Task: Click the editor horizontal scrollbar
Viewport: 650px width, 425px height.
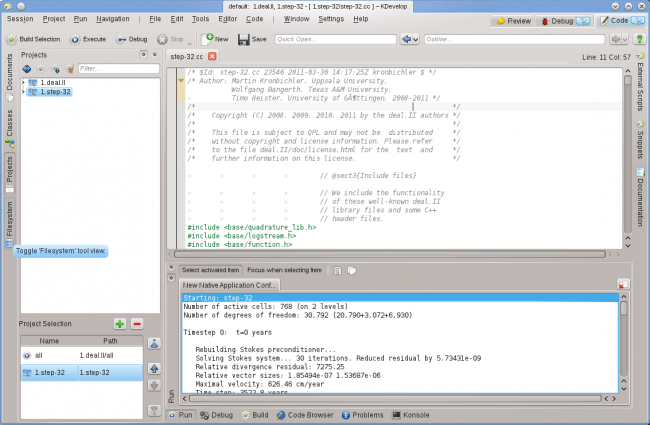Action: click(390, 254)
